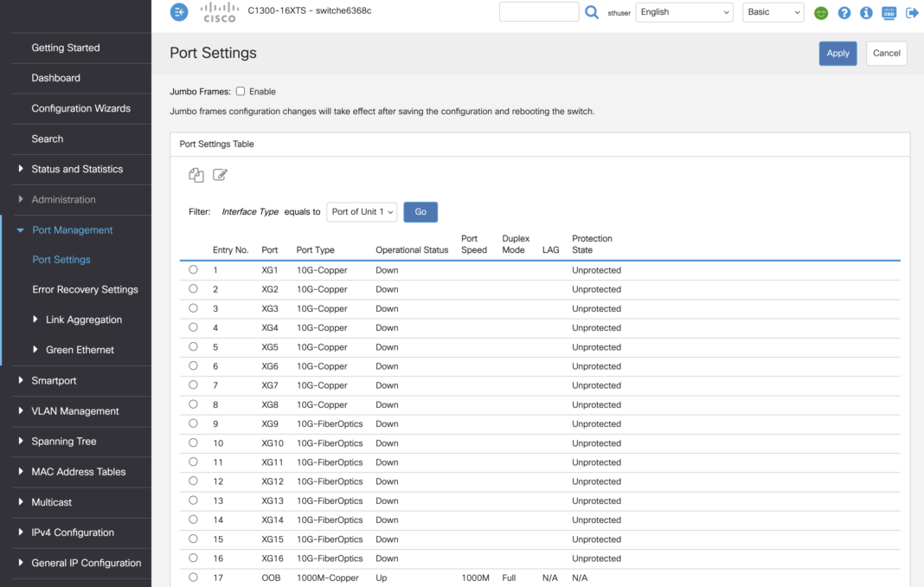Click the XG16 port cell
Screen dimensions: 924x587
(x=273, y=558)
